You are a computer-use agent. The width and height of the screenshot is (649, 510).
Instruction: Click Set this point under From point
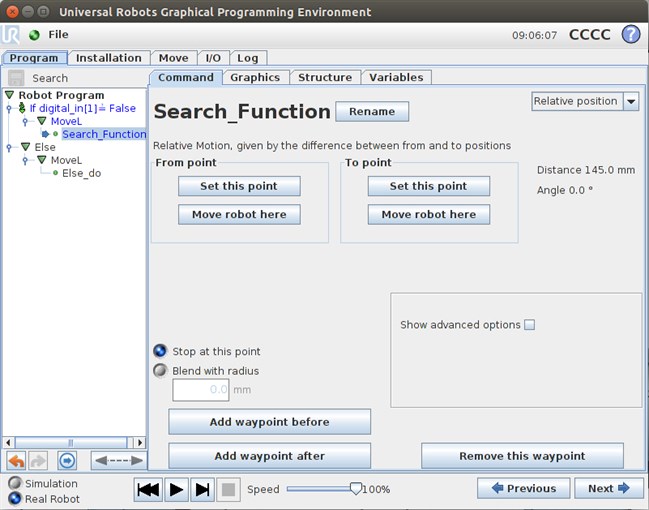[x=239, y=186]
